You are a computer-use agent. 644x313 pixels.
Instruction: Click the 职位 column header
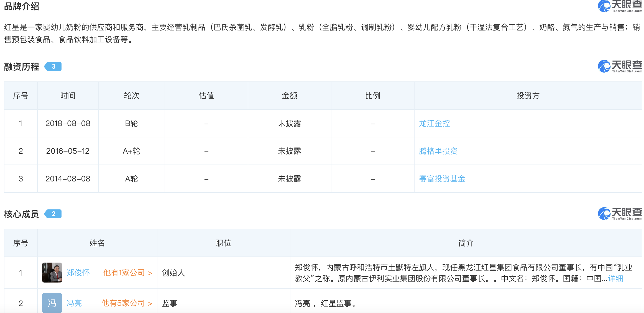point(223,243)
